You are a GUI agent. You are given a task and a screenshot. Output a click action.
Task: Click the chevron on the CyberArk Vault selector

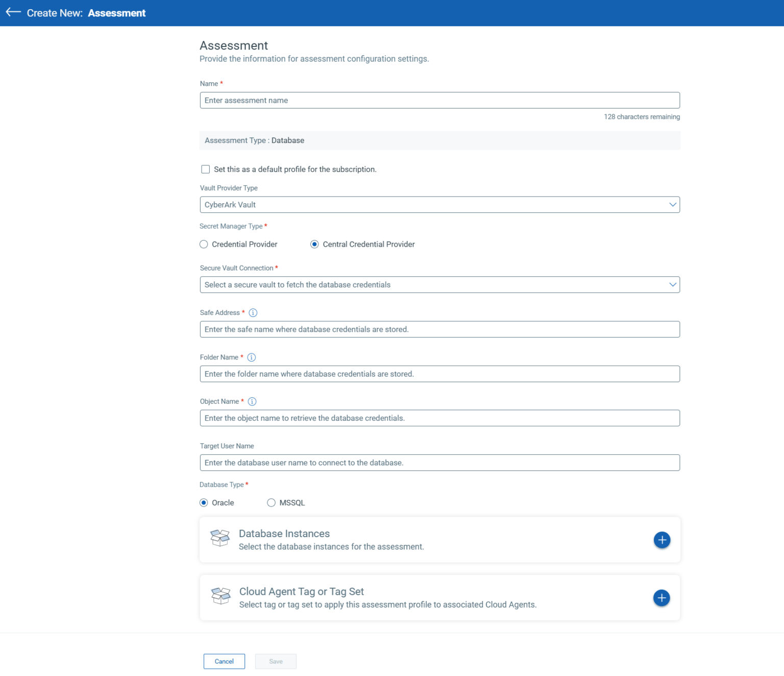click(x=672, y=204)
